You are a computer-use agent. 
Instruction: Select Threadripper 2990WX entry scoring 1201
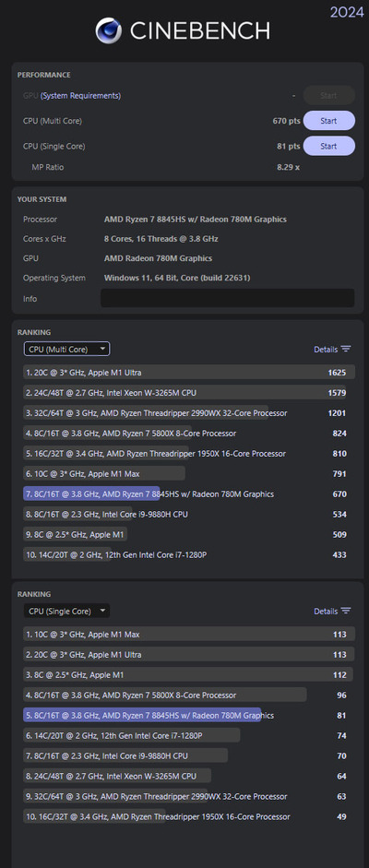click(x=188, y=413)
